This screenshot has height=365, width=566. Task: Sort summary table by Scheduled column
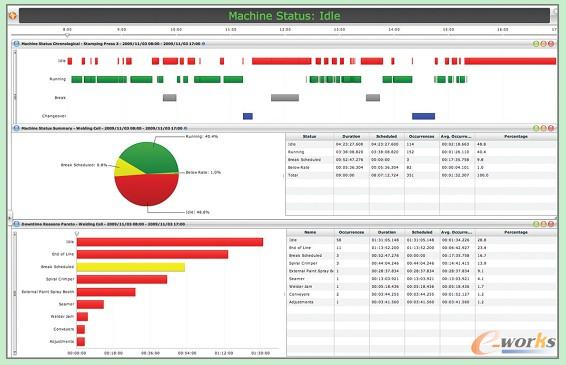point(386,136)
